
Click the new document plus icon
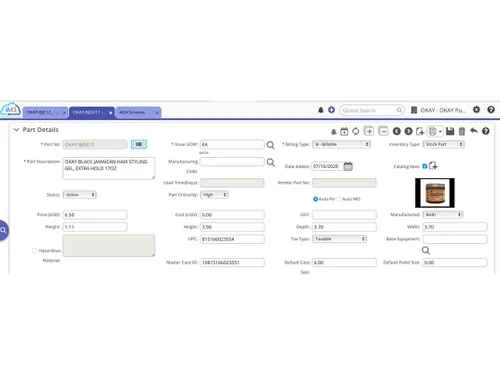pyautogui.click(x=420, y=131)
